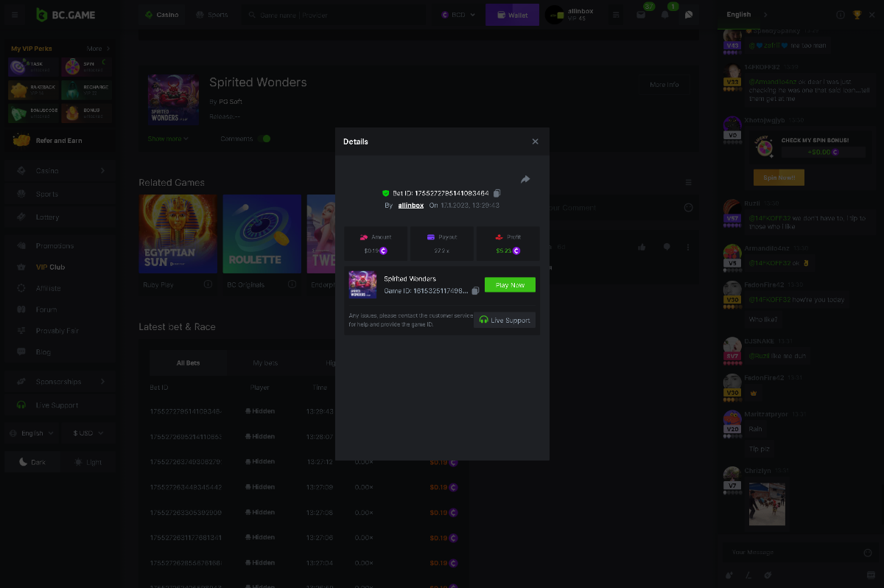Open the mail inbox icon in header

pyautogui.click(x=641, y=15)
